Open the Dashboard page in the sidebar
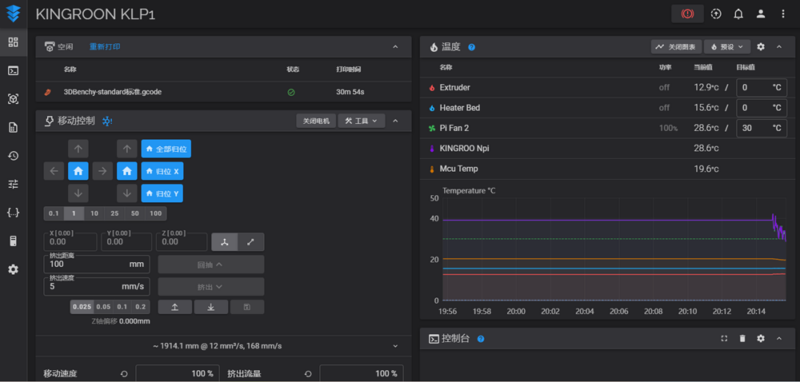The height and width of the screenshot is (382, 800). [x=13, y=42]
